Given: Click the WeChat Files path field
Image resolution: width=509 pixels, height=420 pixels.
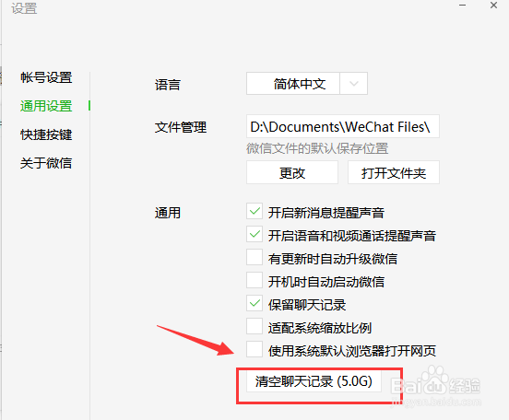Looking at the screenshot, I should click(343, 126).
